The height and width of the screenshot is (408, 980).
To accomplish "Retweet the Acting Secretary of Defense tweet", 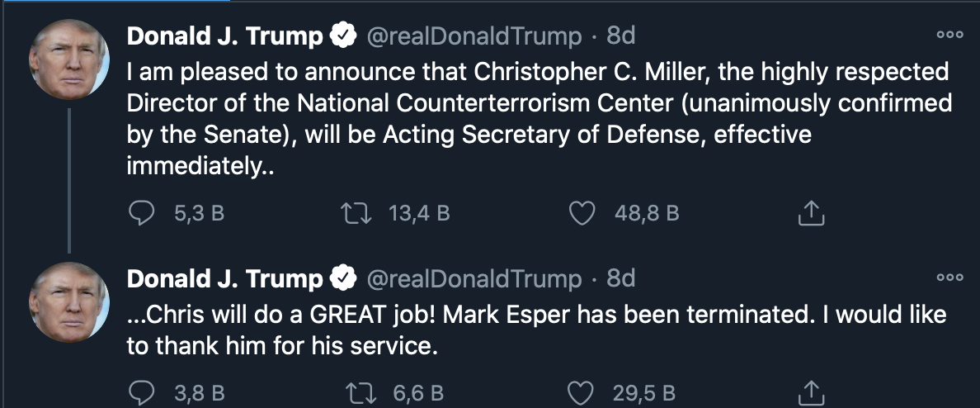I will pyautogui.click(x=356, y=214).
